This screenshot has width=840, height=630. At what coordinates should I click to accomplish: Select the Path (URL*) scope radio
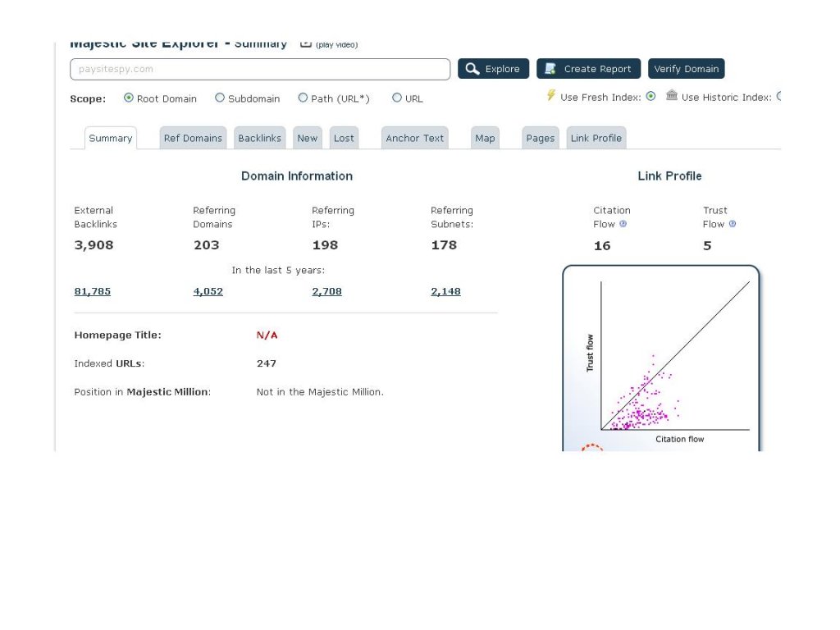(x=303, y=98)
